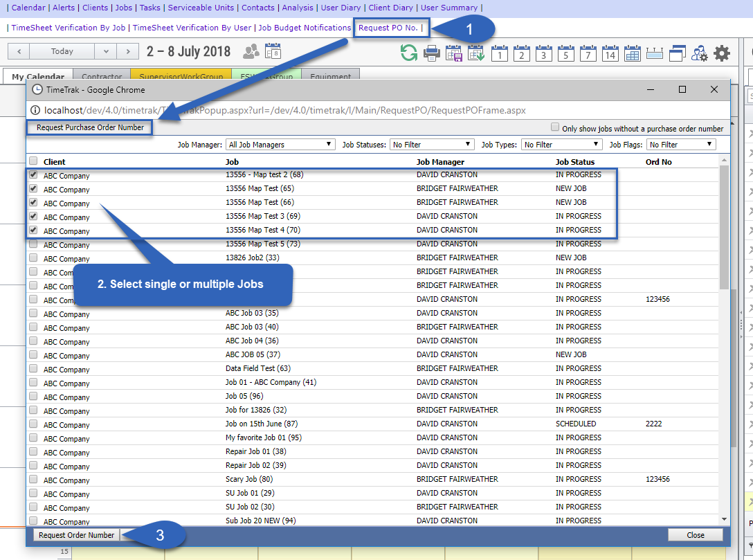Enable 'Only show jobs without a purchase order number'
This screenshot has height=560, width=753.
[x=555, y=128]
